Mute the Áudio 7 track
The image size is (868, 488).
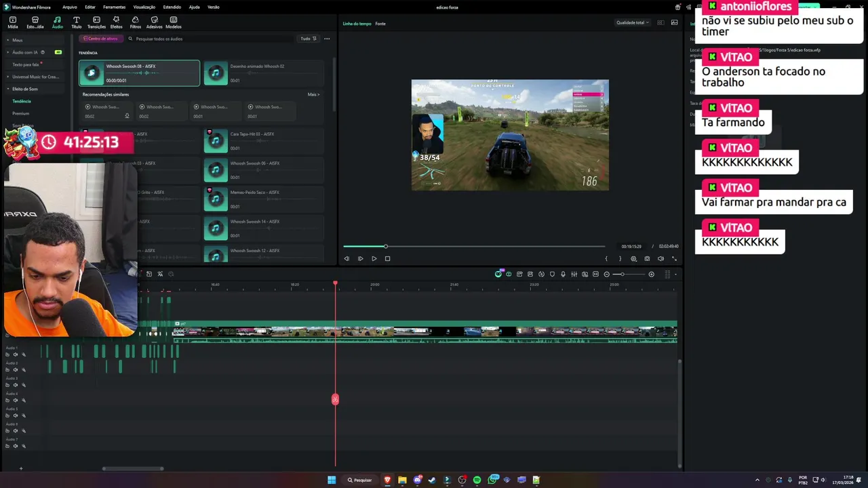(x=15, y=446)
